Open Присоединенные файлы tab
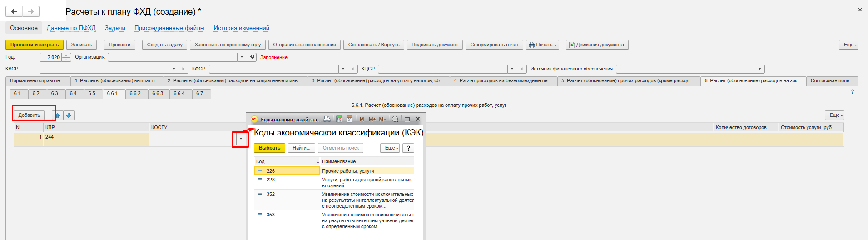The image size is (868, 240). tap(169, 28)
